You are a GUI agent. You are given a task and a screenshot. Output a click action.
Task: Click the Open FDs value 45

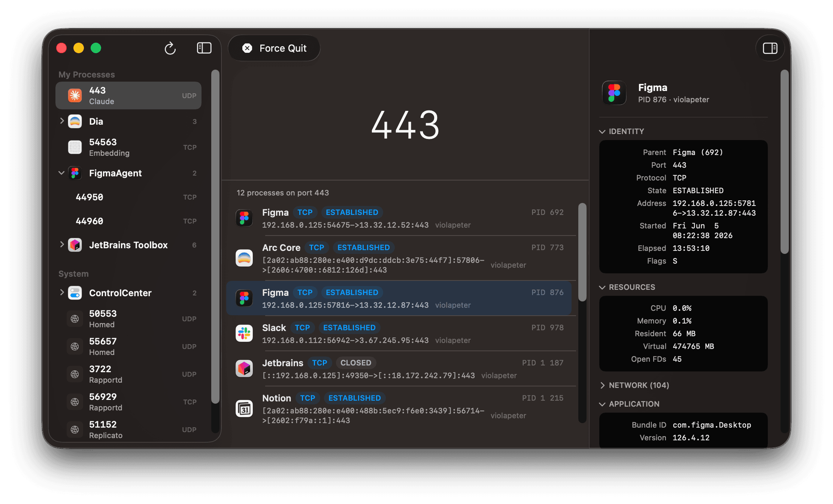click(x=677, y=359)
